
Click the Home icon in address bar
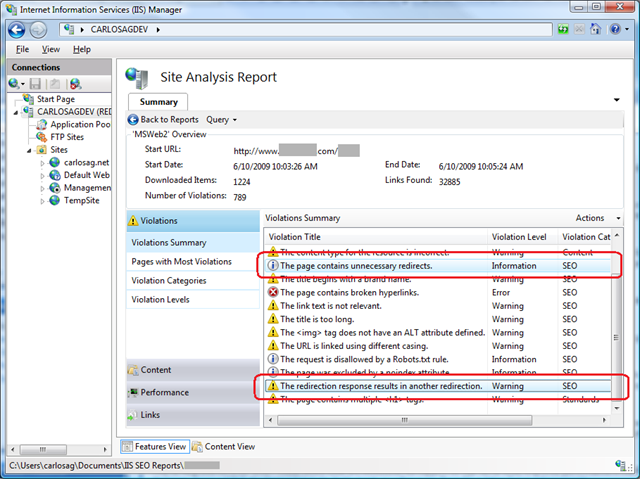point(596,29)
